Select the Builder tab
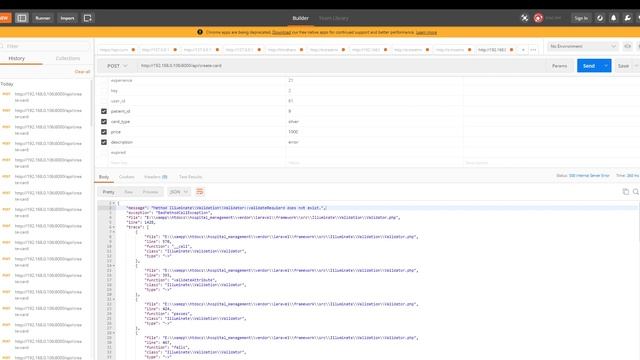Screen dimensions: 640x360 (300, 18)
